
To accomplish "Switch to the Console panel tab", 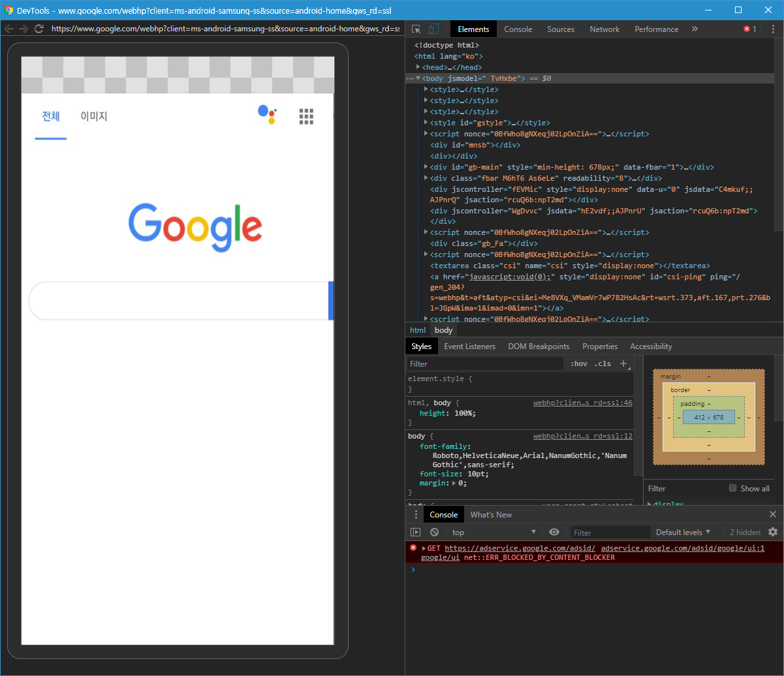I will [518, 29].
